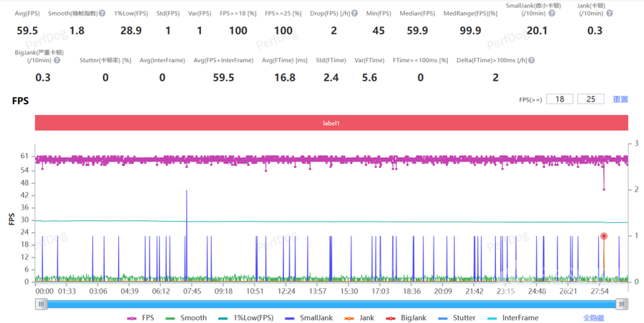Click BigJank(严重卡顿) help icon

(57, 61)
